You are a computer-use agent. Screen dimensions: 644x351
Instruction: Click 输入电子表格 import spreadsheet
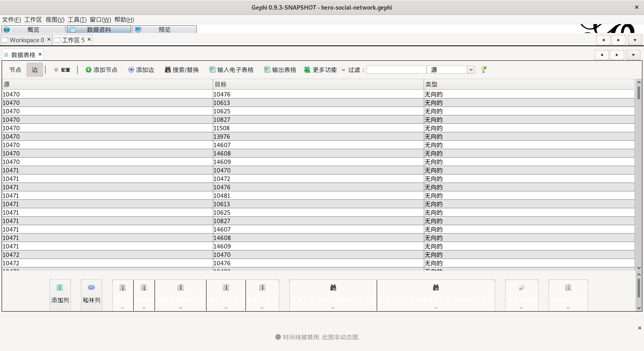231,70
